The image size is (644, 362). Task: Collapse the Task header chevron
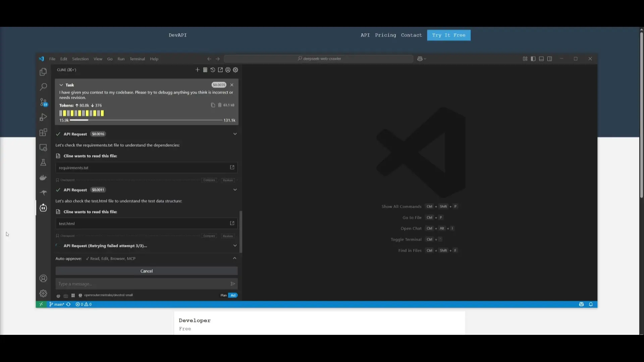point(61,85)
